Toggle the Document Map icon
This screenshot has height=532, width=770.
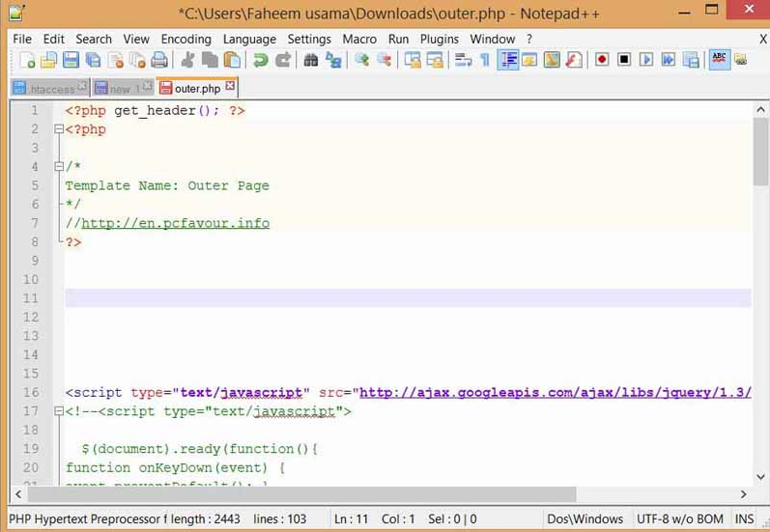pos(552,60)
